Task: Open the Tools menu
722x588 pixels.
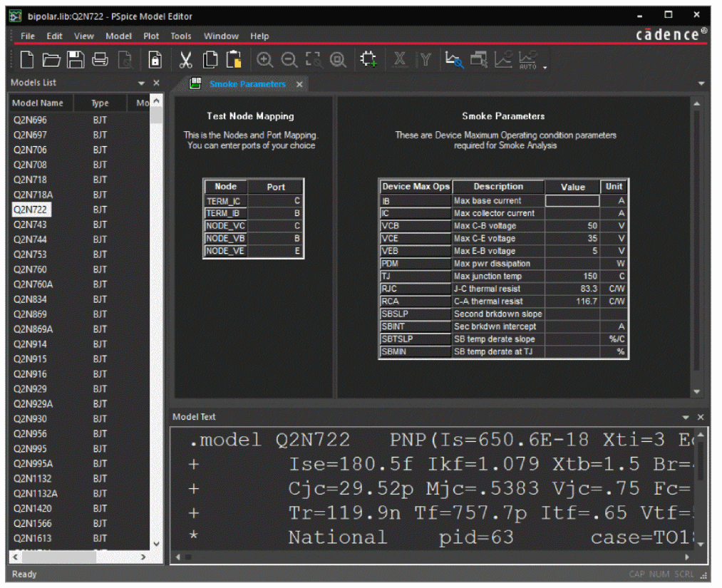Action: pos(181,36)
